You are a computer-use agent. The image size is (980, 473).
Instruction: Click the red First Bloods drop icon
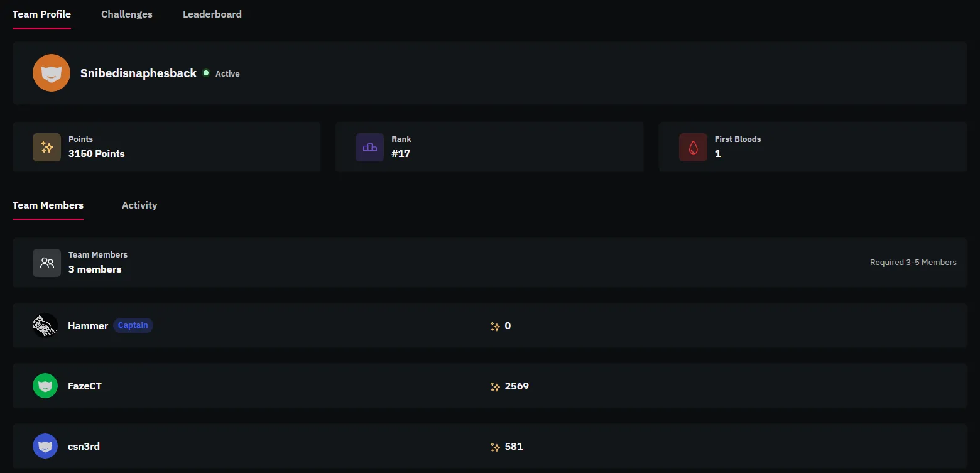click(x=693, y=147)
